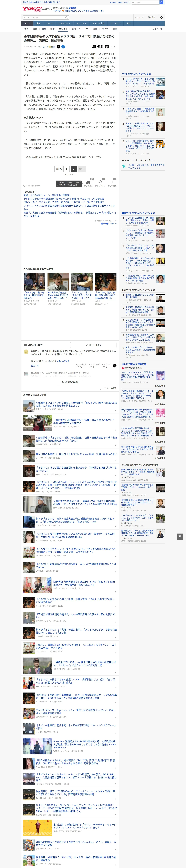Open the ライブ tab in main nav
This screenshot has height=868, width=186.
click(49, 23)
